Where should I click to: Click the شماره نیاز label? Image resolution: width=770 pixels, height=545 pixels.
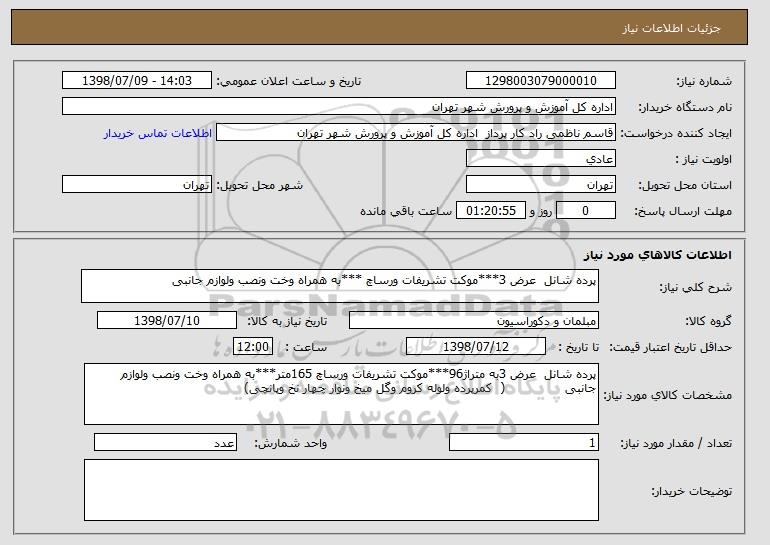click(704, 82)
